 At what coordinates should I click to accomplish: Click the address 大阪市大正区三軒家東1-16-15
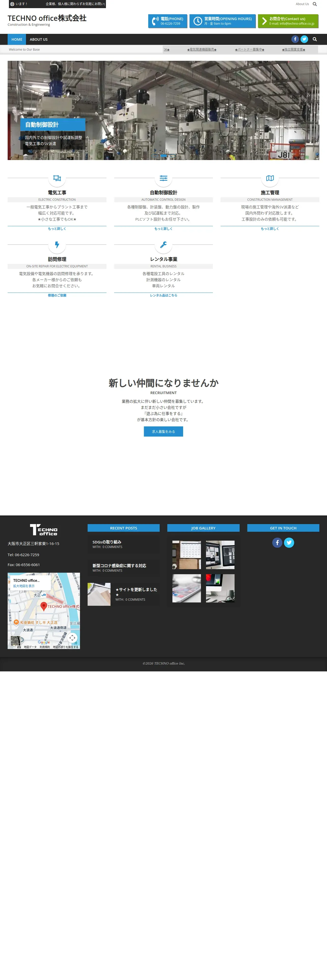(34, 544)
